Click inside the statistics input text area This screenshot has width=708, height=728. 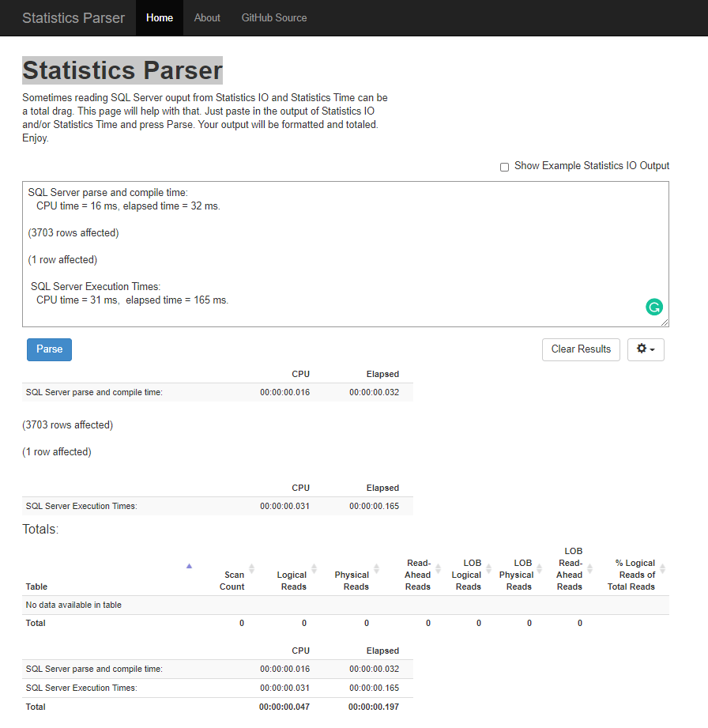coord(345,253)
